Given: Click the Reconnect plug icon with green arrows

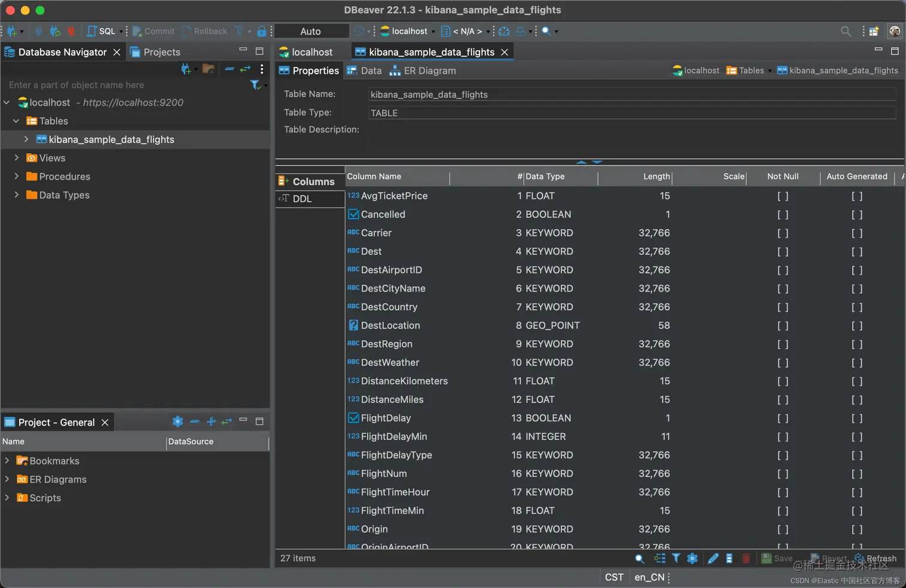Looking at the screenshot, I should (x=55, y=31).
